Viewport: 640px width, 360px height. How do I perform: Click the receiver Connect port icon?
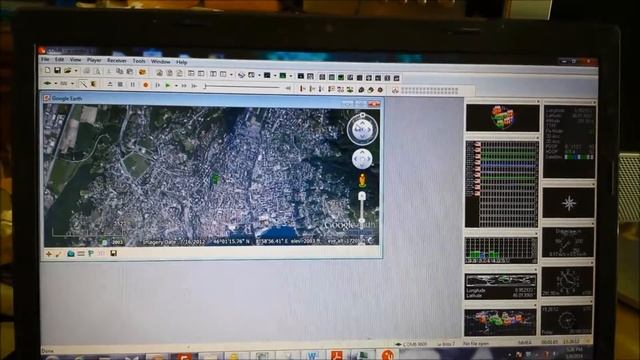47,83
